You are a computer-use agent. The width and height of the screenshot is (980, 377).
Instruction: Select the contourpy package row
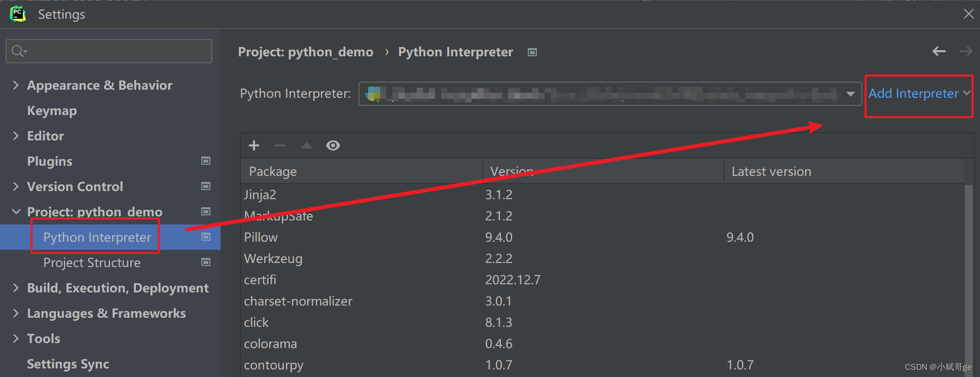pos(602,365)
